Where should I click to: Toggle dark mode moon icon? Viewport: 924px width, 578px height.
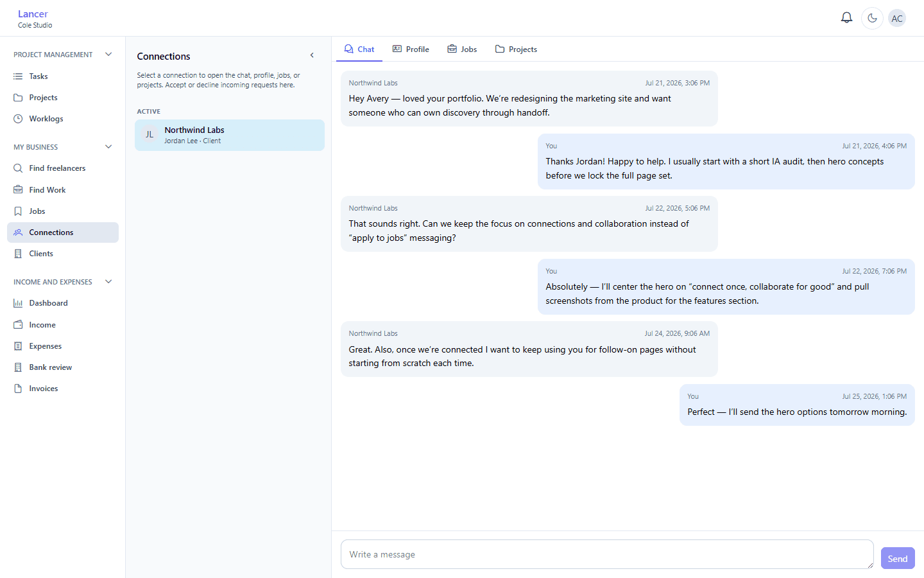pyautogui.click(x=872, y=18)
